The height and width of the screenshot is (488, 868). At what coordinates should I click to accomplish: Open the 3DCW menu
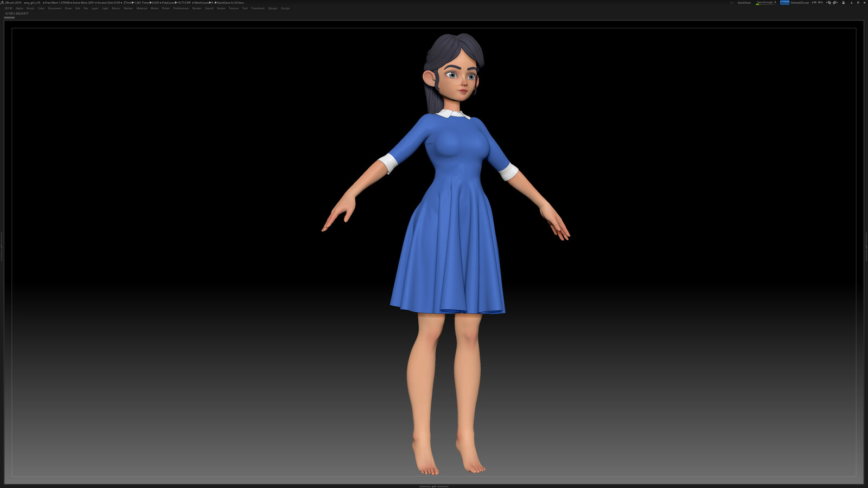[8, 8]
